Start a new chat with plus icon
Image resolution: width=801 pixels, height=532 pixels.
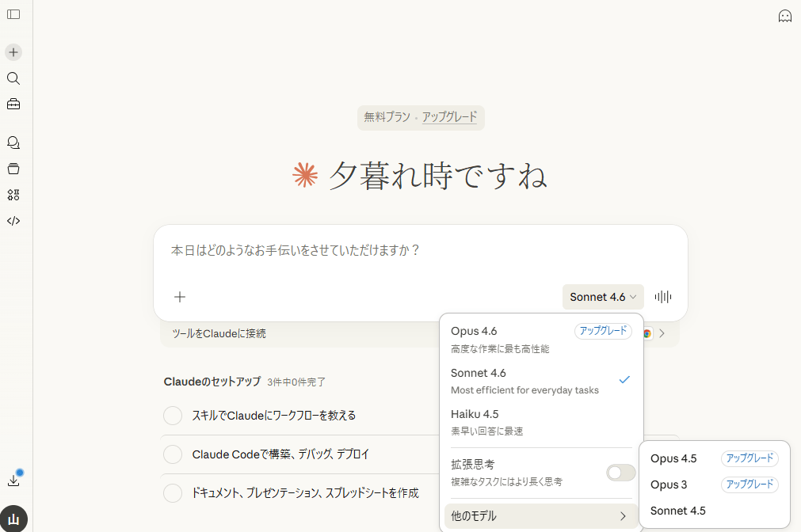point(13,52)
